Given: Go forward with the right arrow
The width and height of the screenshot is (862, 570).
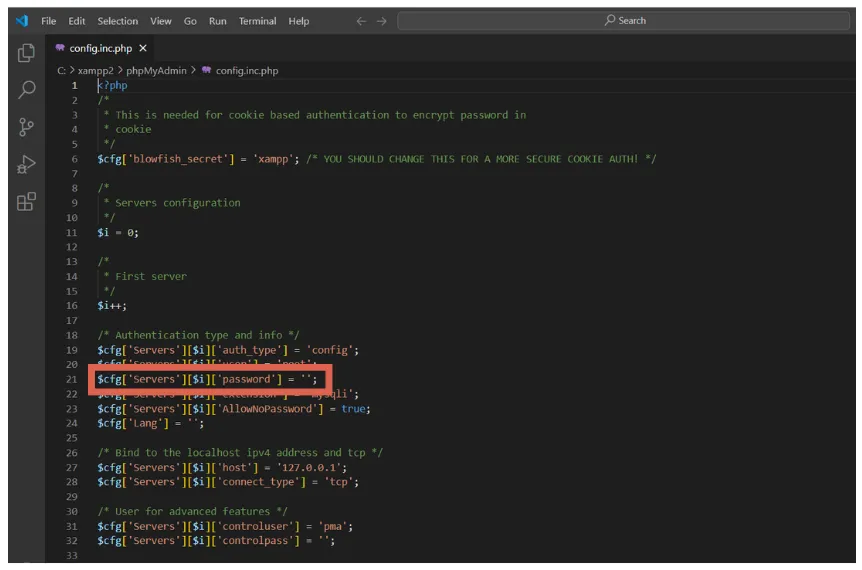Looking at the screenshot, I should [382, 21].
